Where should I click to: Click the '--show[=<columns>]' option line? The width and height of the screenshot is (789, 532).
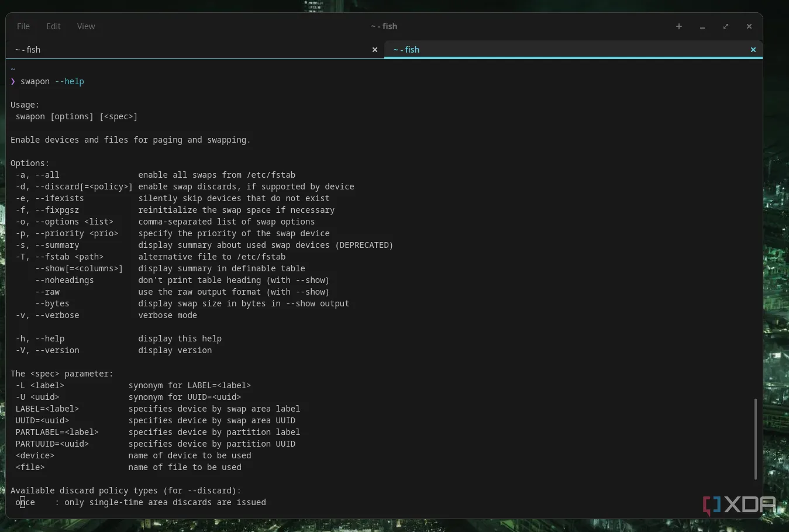pos(170,268)
